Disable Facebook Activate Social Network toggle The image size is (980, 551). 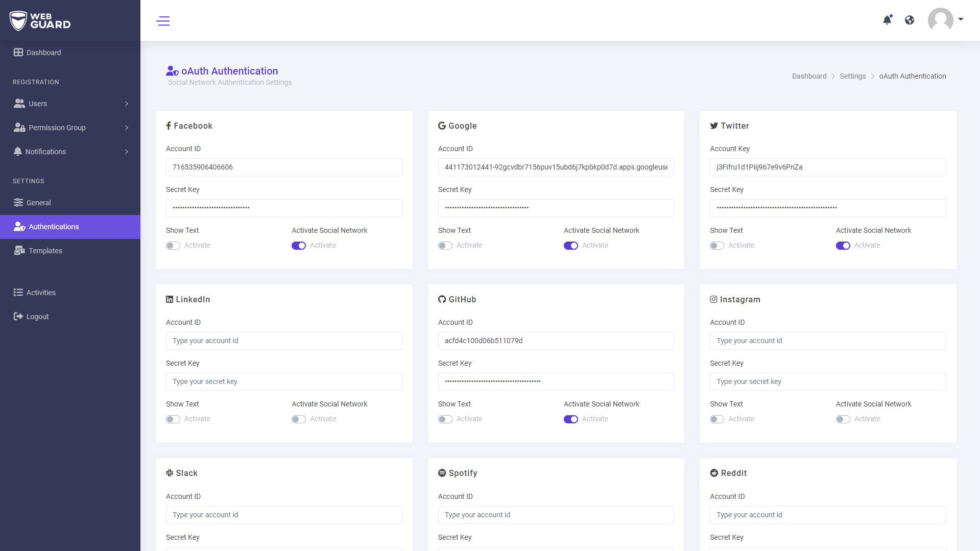point(299,246)
